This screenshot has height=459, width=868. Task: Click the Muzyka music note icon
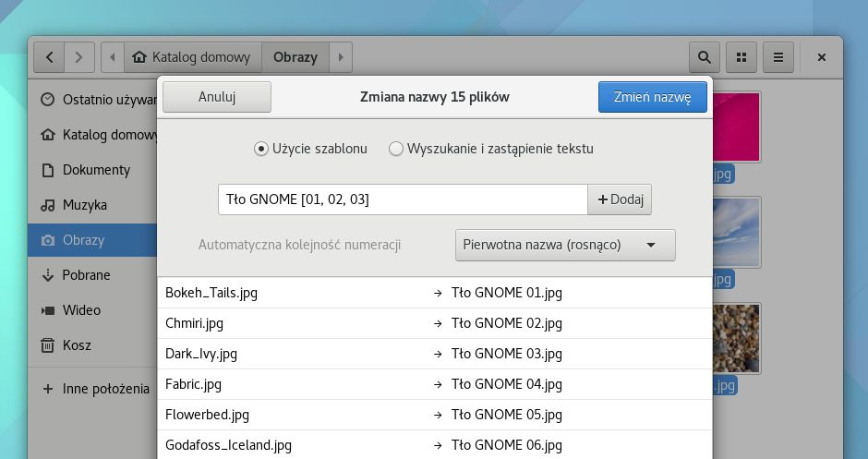[x=47, y=205]
